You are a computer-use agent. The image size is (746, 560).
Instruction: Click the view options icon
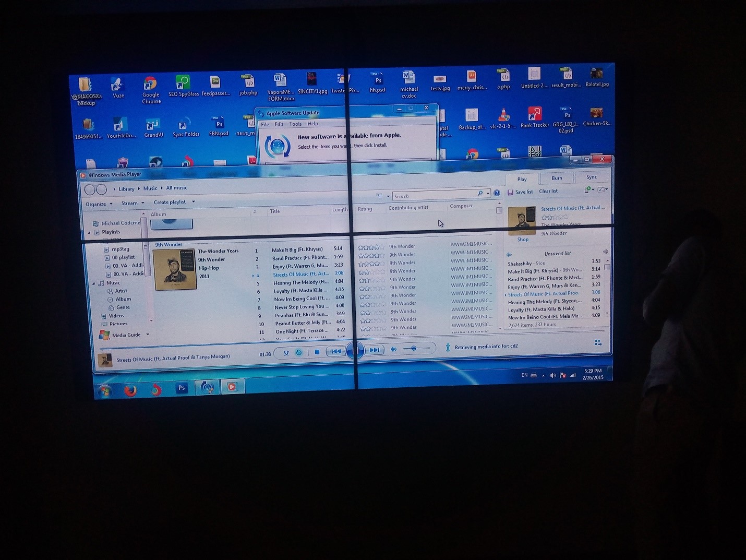380,196
